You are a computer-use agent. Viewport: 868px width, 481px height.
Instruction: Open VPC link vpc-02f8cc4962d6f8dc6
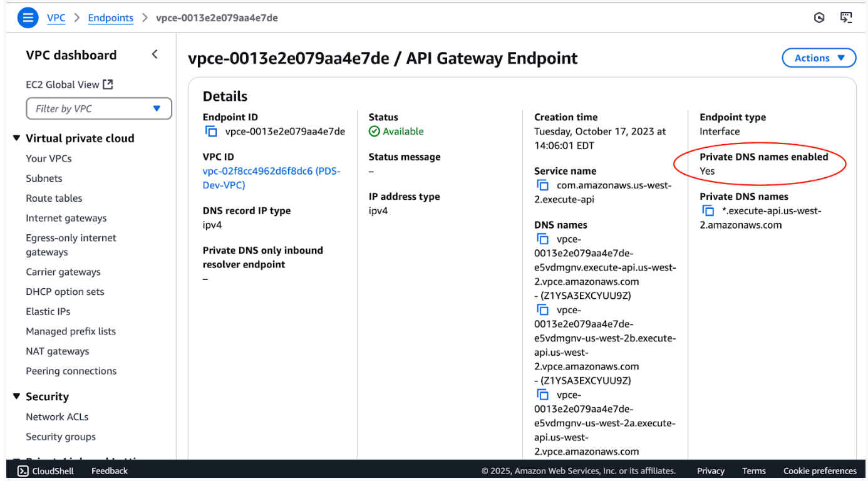[x=272, y=178]
